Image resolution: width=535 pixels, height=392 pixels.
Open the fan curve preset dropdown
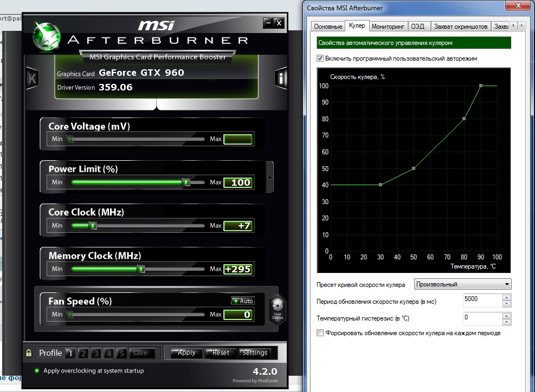click(x=462, y=284)
